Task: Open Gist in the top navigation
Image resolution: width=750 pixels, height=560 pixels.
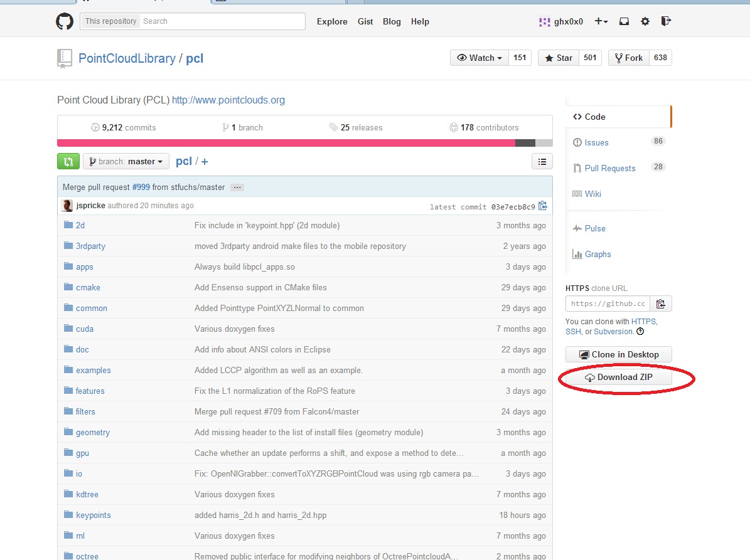Action: click(x=365, y=21)
